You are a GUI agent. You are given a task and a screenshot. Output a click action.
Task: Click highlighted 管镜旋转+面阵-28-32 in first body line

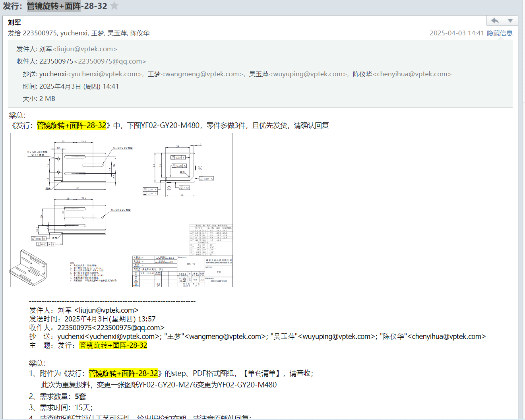(72, 126)
